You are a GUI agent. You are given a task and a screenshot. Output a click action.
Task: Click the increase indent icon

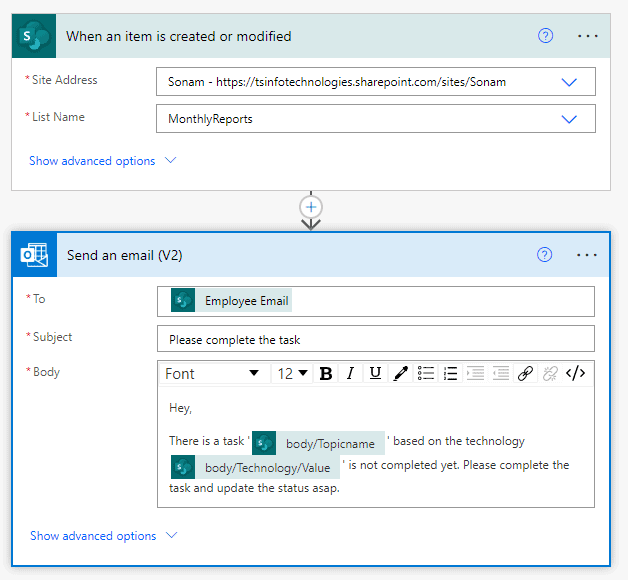click(475, 374)
